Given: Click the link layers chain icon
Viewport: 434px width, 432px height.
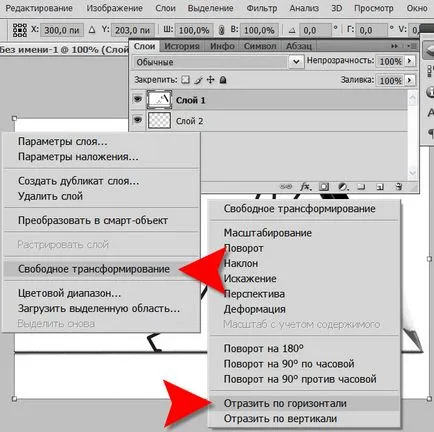Looking at the screenshot, I should 286,187.
